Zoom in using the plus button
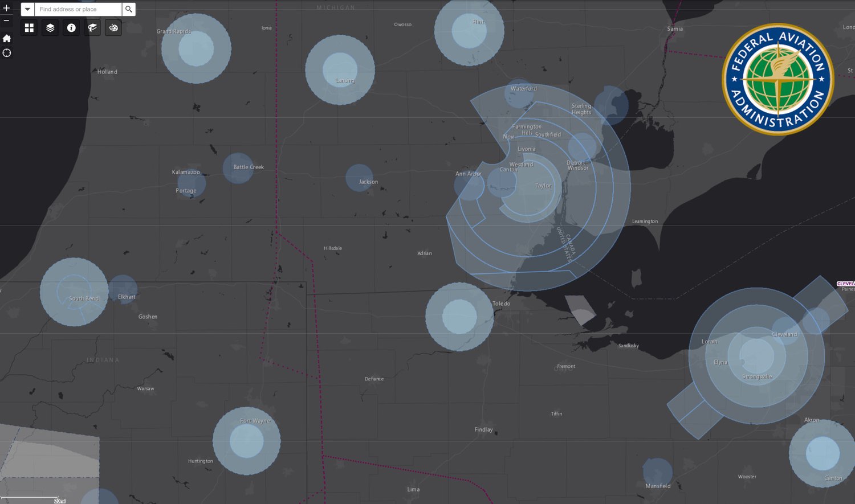 coord(6,9)
